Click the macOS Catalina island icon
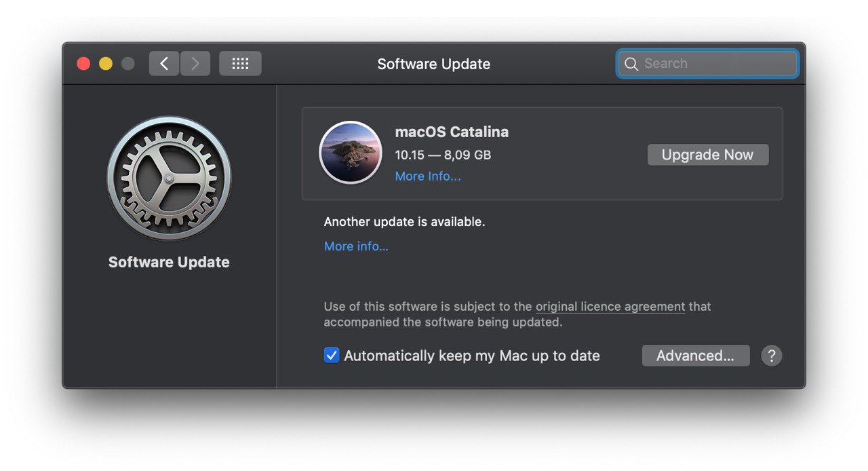This screenshot has width=868, height=471. point(351,153)
